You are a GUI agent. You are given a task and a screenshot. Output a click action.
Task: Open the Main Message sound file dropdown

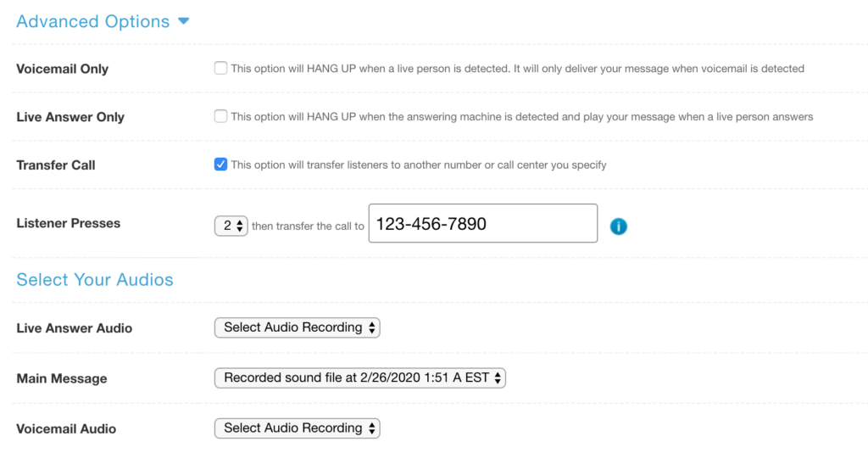(359, 377)
